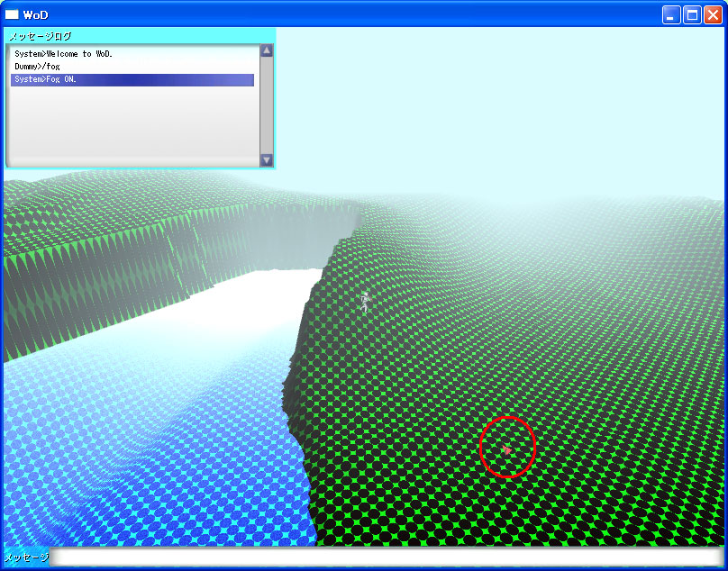
Task: Minimize the WoD window
Action: click(x=672, y=14)
